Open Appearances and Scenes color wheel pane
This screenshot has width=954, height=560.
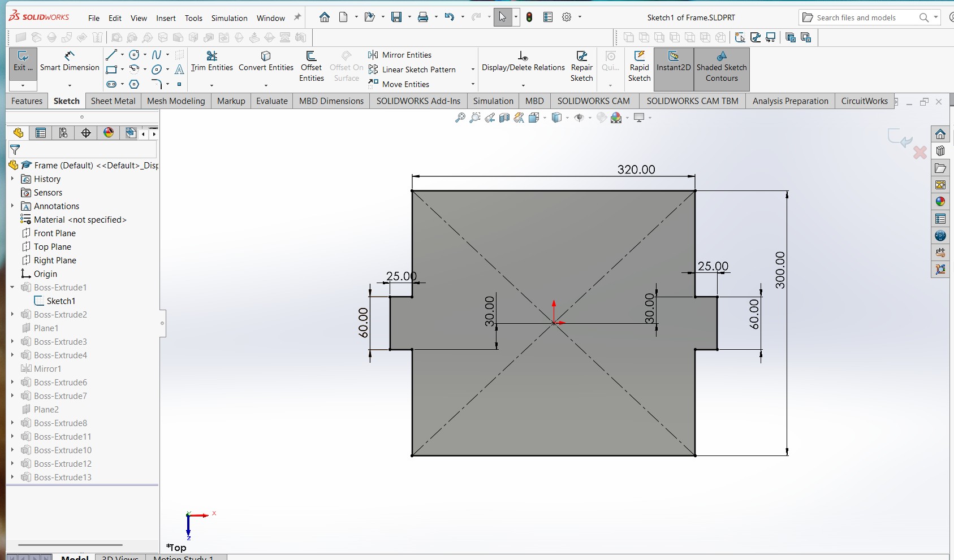[x=940, y=202]
